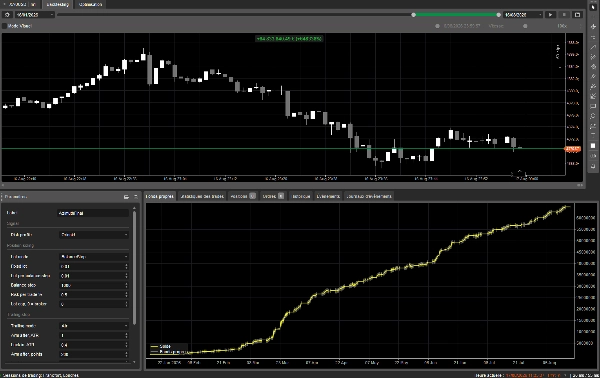
Task: Open the three-dot menu at right of visual mode bar
Action: [x=580, y=26]
